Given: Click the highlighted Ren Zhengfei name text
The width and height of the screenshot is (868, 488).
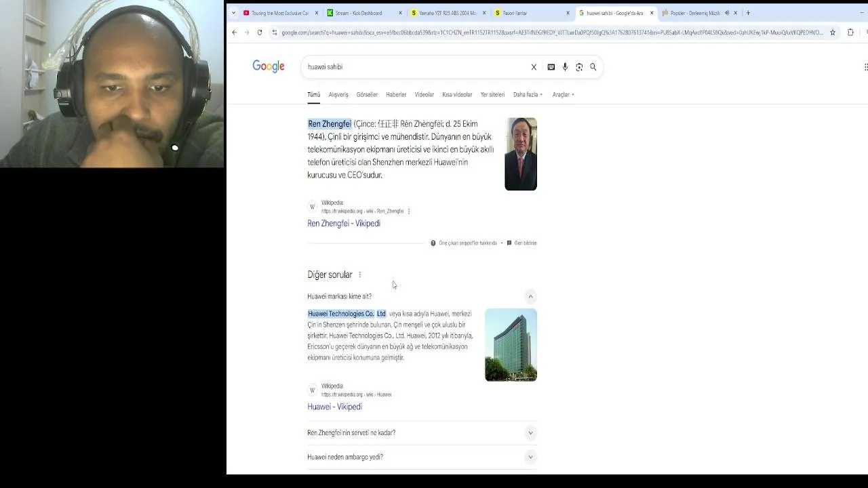Looking at the screenshot, I should (x=330, y=124).
